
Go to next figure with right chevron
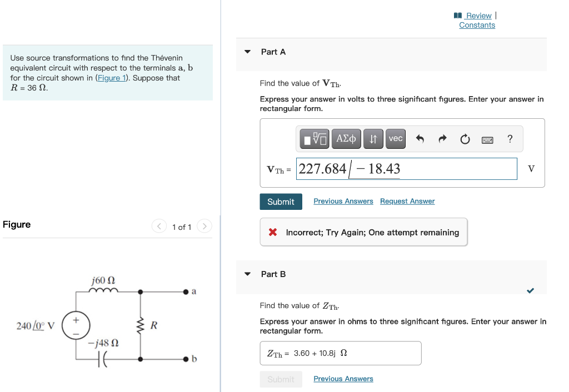(x=204, y=227)
